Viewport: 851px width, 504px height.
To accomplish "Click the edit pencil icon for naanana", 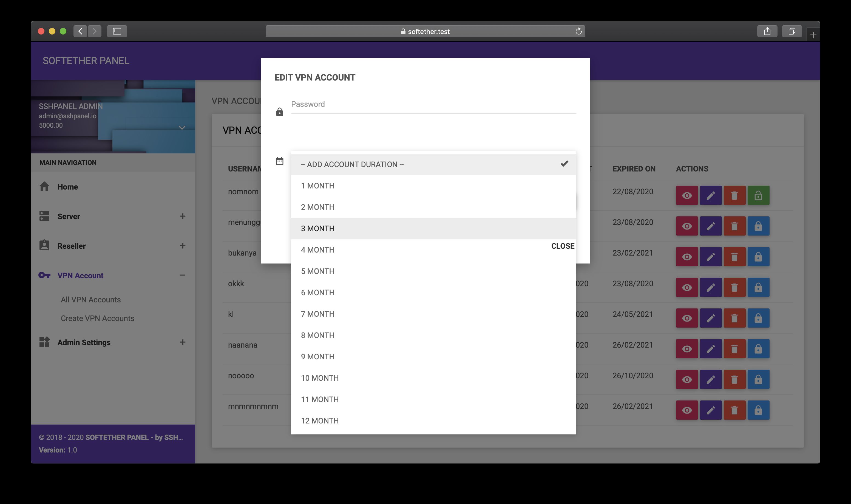I will click(x=710, y=349).
